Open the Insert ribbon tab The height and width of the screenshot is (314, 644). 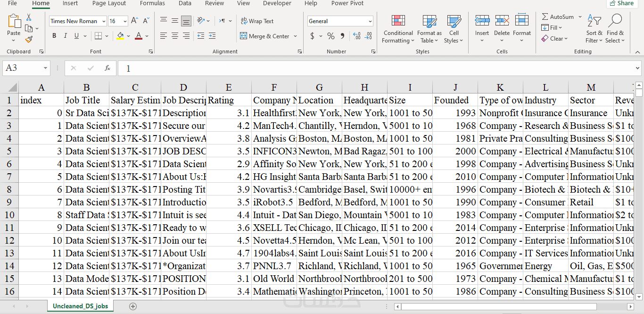coord(70,3)
